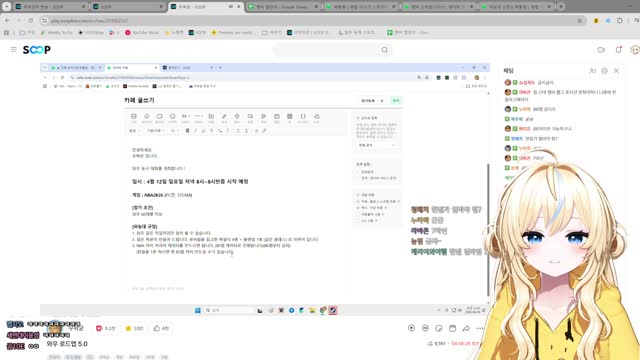Open the SOOP bookmark in bookmarks bar
This screenshot has height=360, width=640.
click(x=197, y=32)
